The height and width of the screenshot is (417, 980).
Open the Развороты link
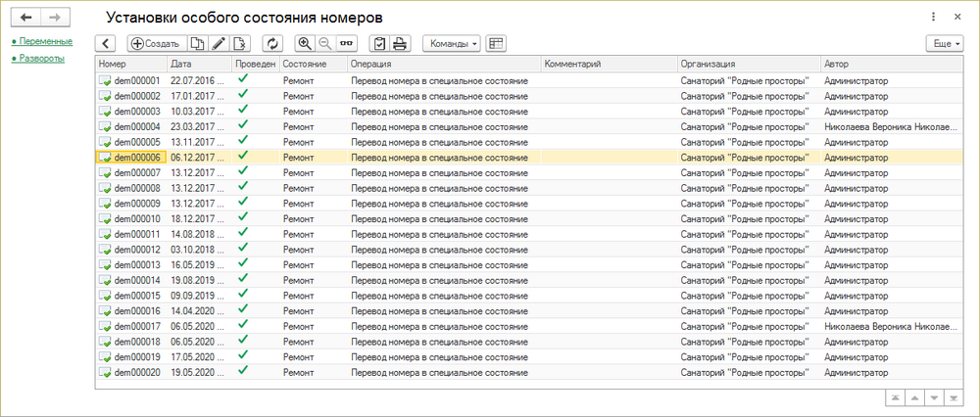point(40,59)
